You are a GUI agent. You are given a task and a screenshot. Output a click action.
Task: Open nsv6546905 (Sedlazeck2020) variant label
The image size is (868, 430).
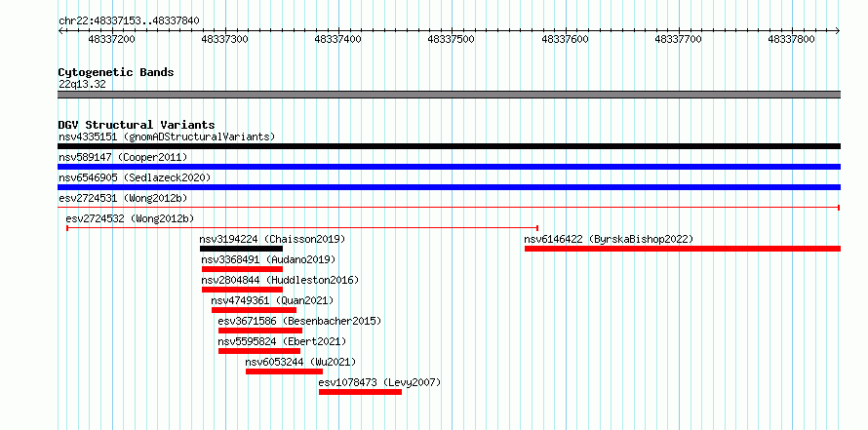point(135,177)
